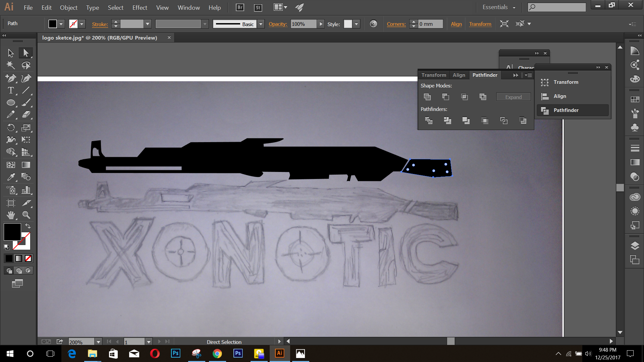Screen dimensions: 644x362
Task: Select the Eyedropper tool
Action: point(11,177)
